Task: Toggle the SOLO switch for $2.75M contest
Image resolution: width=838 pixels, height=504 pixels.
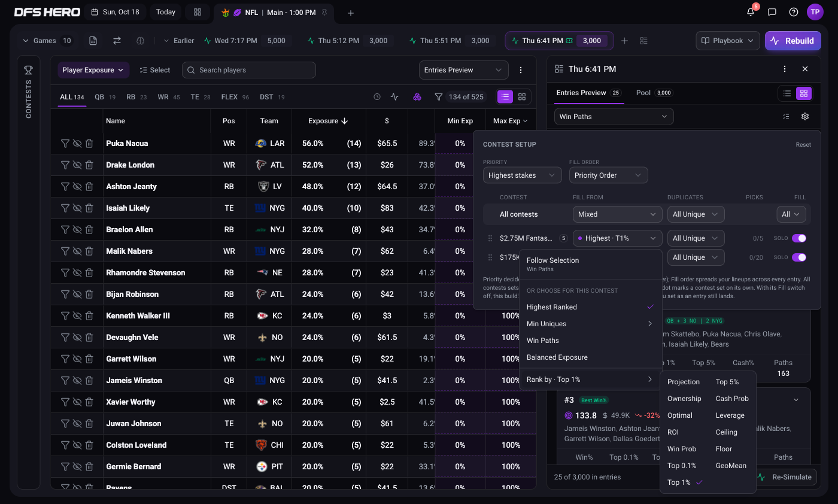Action: coord(799,238)
